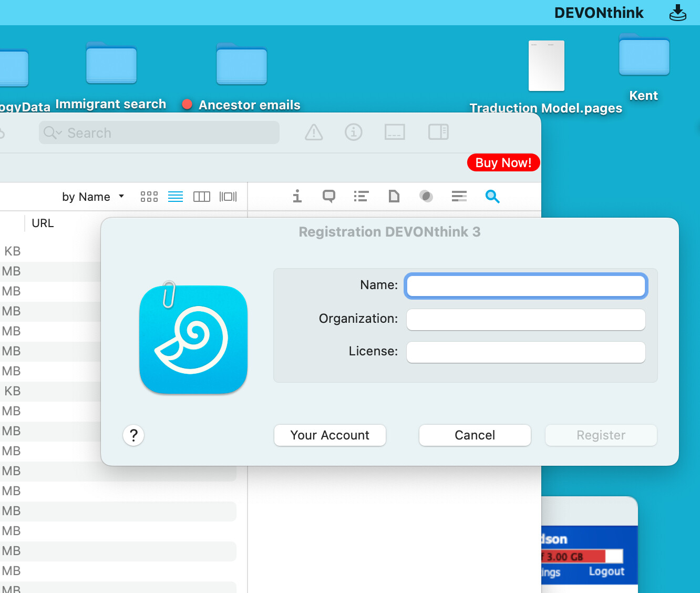Open the generic Info inspector tab
Image resolution: width=700 pixels, height=593 pixels.
[x=297, y=196]
